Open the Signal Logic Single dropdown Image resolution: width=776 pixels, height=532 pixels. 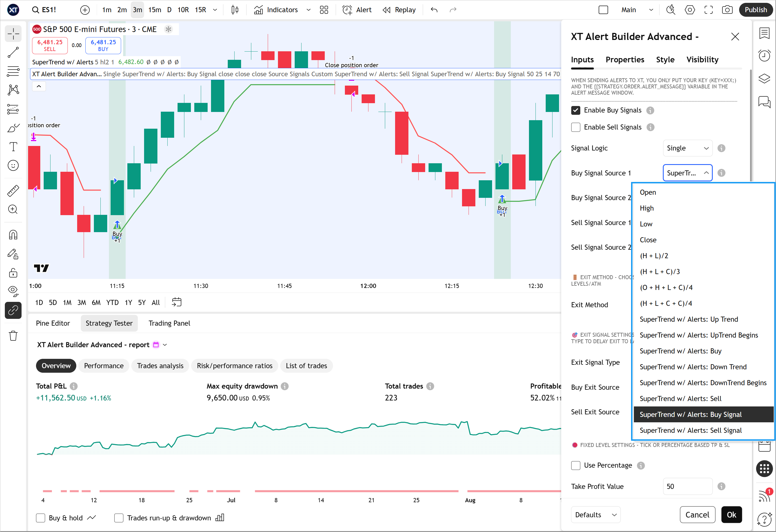pos(687,148)
